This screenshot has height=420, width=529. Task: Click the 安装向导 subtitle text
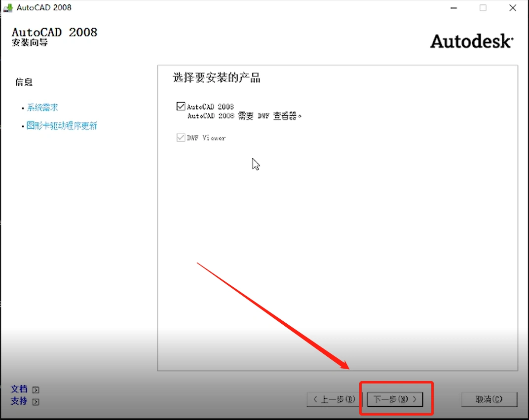tap(30, 42)
